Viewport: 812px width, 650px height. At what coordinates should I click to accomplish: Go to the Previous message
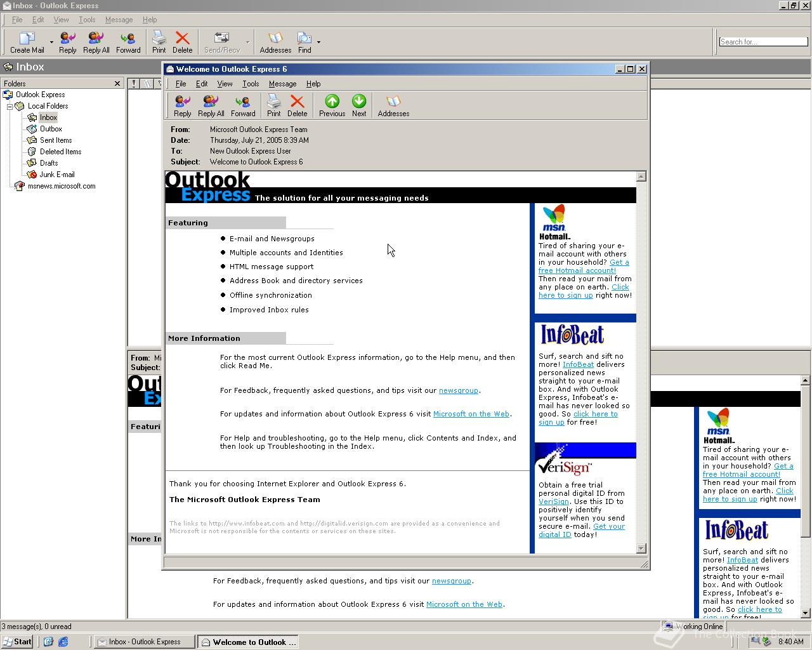pos(332,105)
